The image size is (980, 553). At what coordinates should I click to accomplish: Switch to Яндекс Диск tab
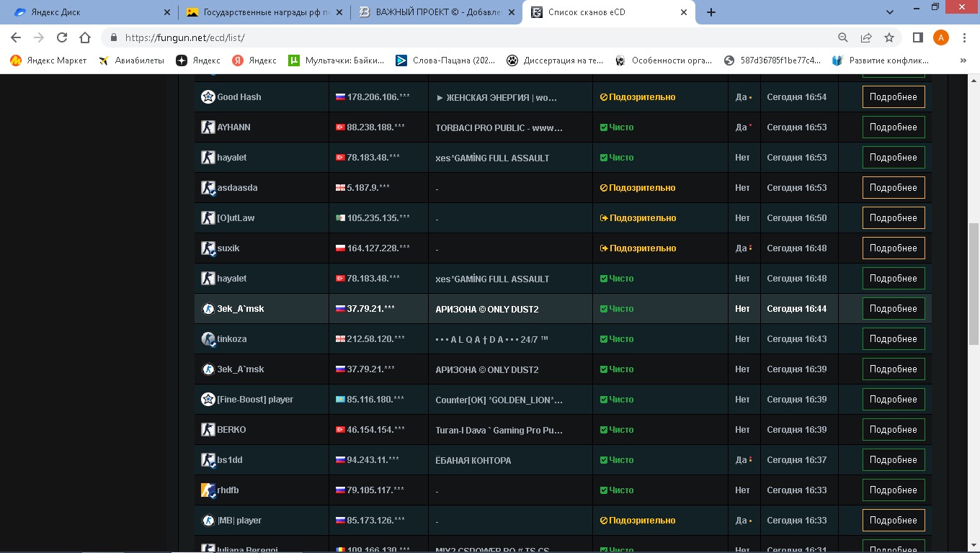point(86,12)
